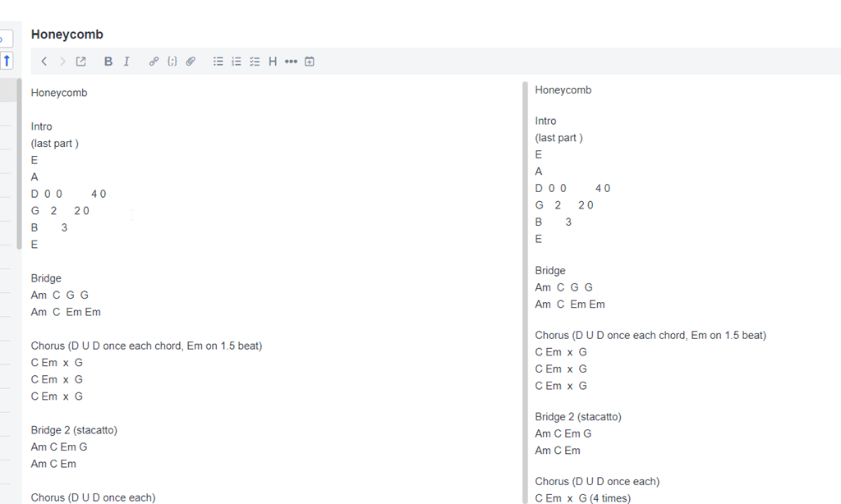Click the forward navigation arrow
Image resolution: width=841 pixels, height=504 pixels.
click(x=62, y=62)
